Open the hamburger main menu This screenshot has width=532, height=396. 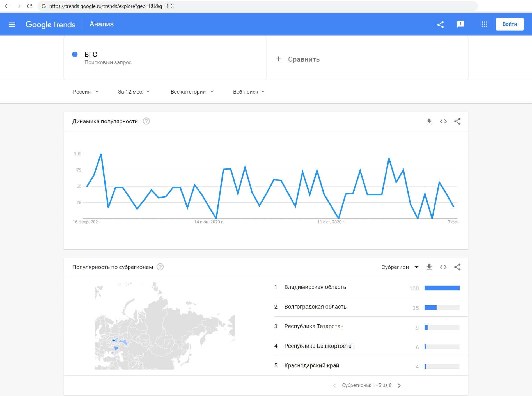[12, 25]
